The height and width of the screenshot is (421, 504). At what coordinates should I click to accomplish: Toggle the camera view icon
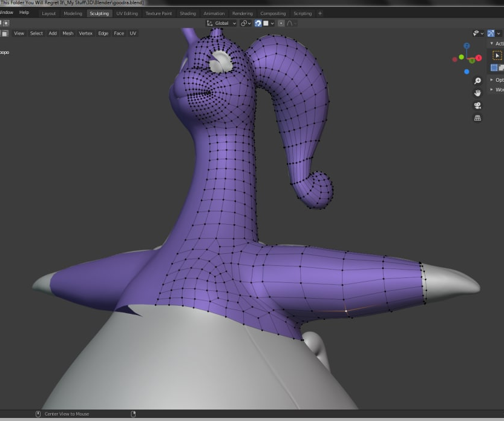click(x=477, y=105)
